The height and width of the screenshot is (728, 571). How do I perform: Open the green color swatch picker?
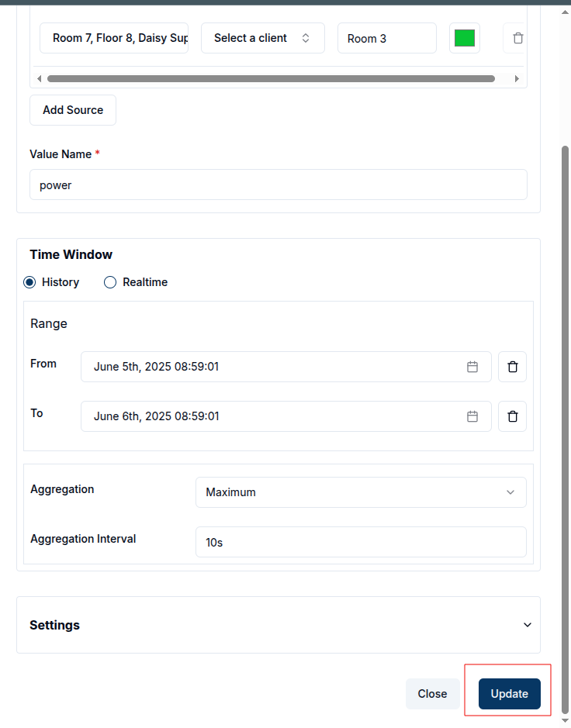464,38
